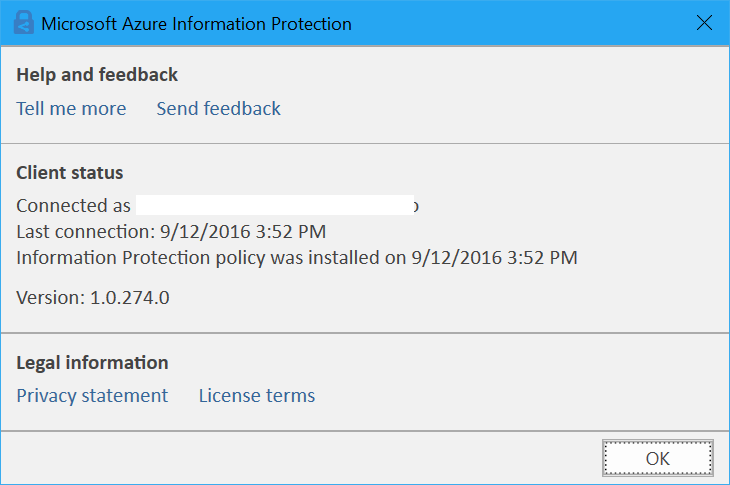Select the Client status heading
The image size is (730, 485).
click(70, 173)
